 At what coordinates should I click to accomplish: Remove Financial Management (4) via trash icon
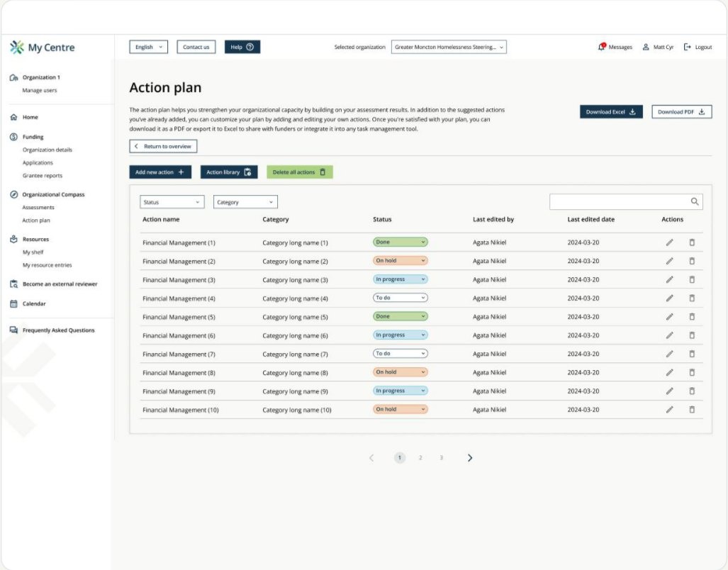[x=692, y=298]
